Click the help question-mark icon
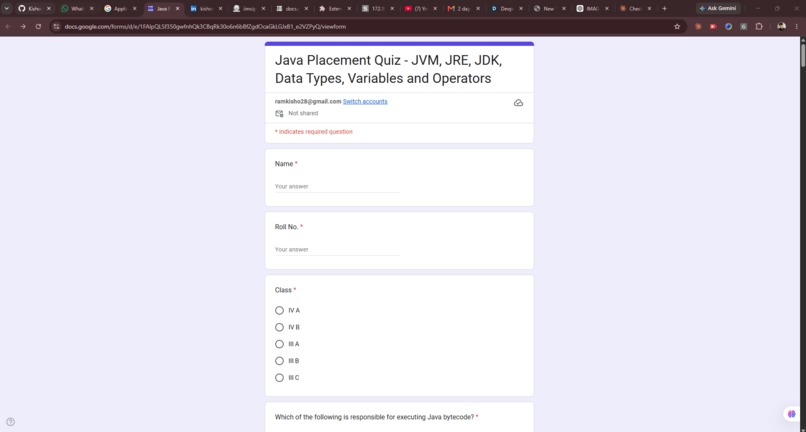The image size is (806, 432). point(10,422)
